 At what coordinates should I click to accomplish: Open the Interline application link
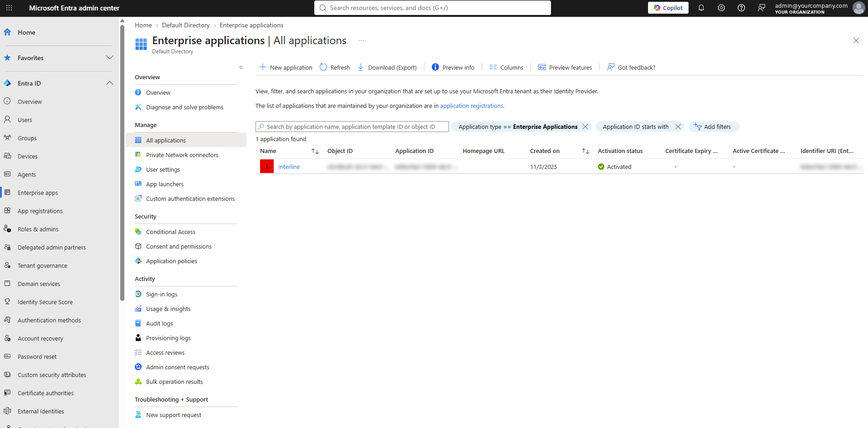pyautogui.click(x=289, y=167)
